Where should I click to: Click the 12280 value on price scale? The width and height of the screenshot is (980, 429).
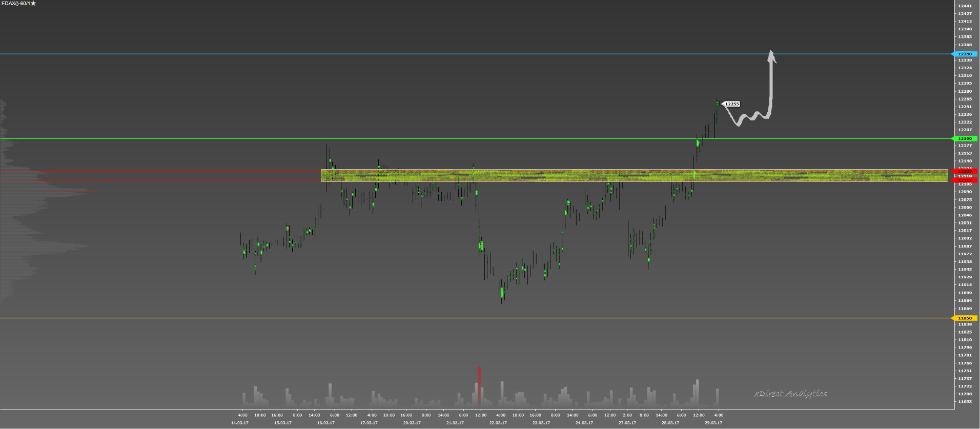965,91
